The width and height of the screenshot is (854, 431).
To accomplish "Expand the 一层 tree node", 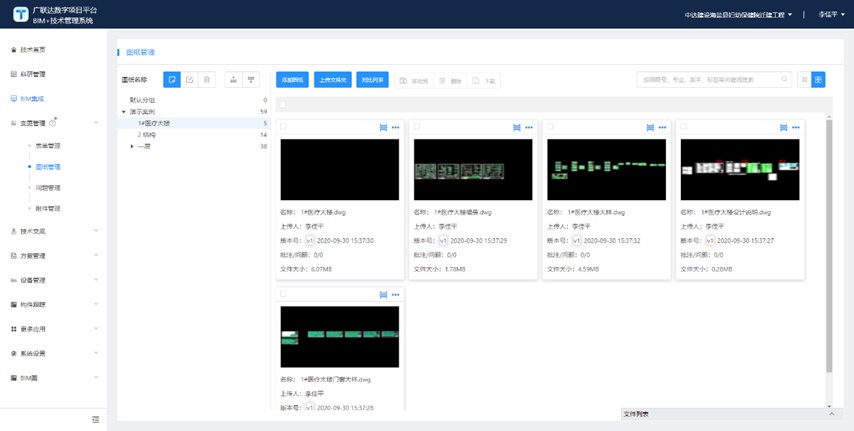I will pyautogui.click(x=132, y=146).
